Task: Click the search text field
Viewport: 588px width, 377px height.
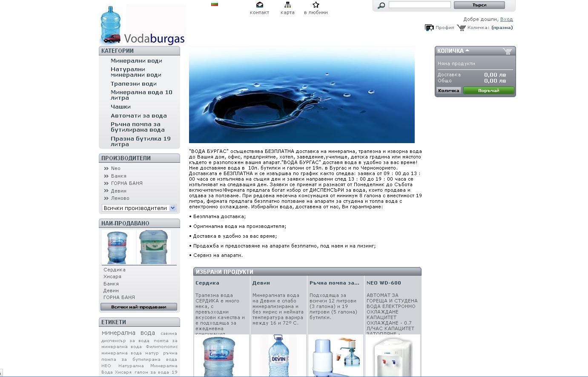Action: pyautogui.click(x=419, y=5)
